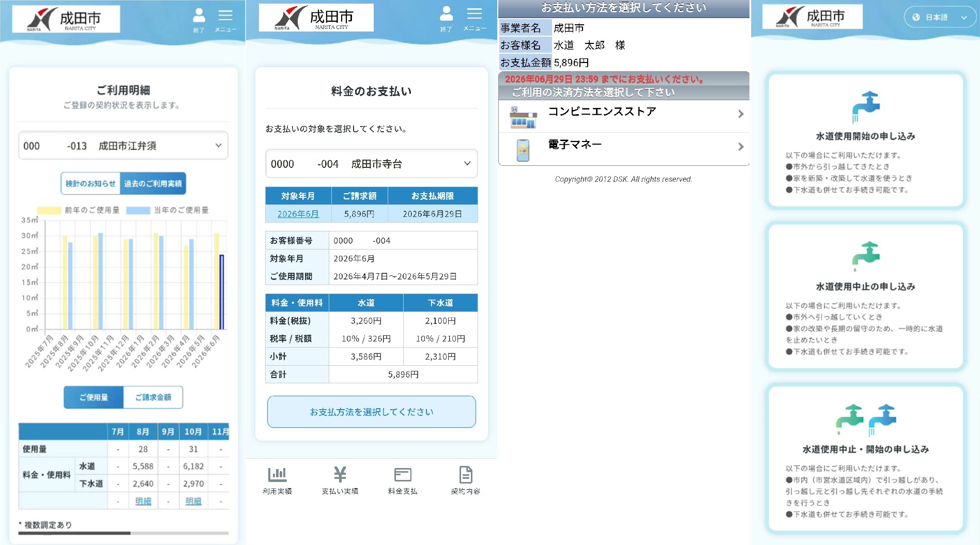Click the Narita City logo beside language selector
Image resolution: width=980 pixels, height=545 pixels.
(812, 17)
